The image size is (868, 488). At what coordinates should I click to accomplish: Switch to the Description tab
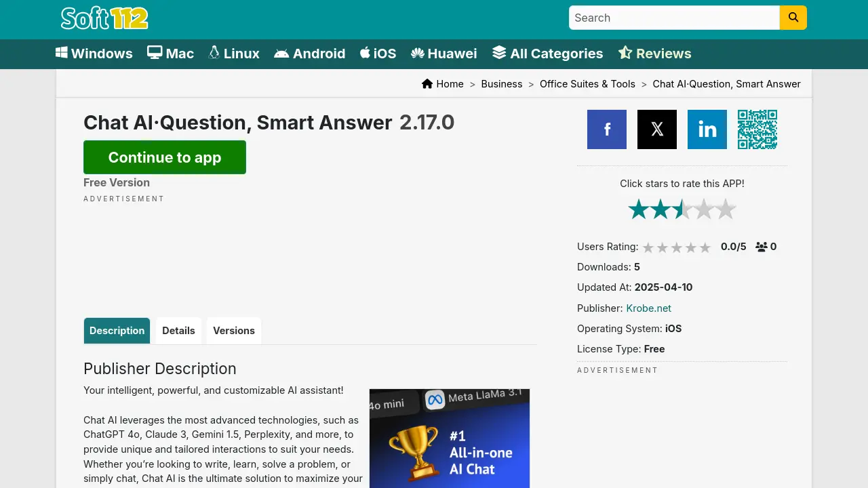click(x=117, y=331)
